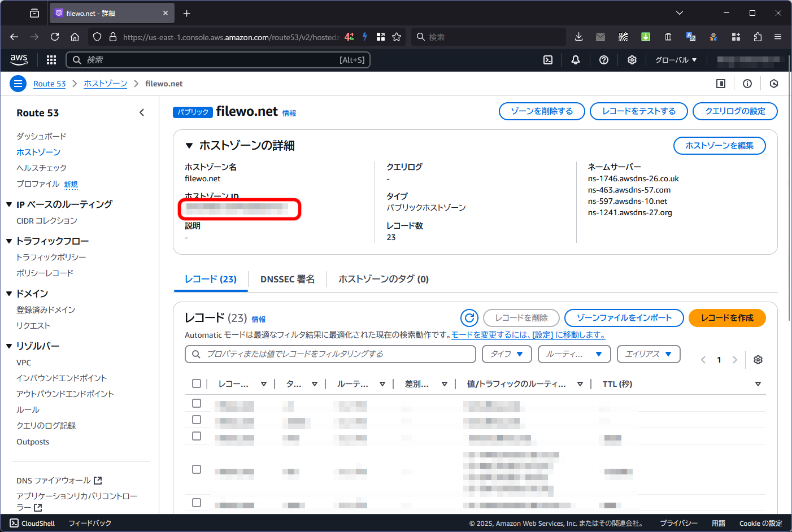This screenshot has width=792, height=532.
Task: Click レコードをテストする button
Action: coord(639,111)
